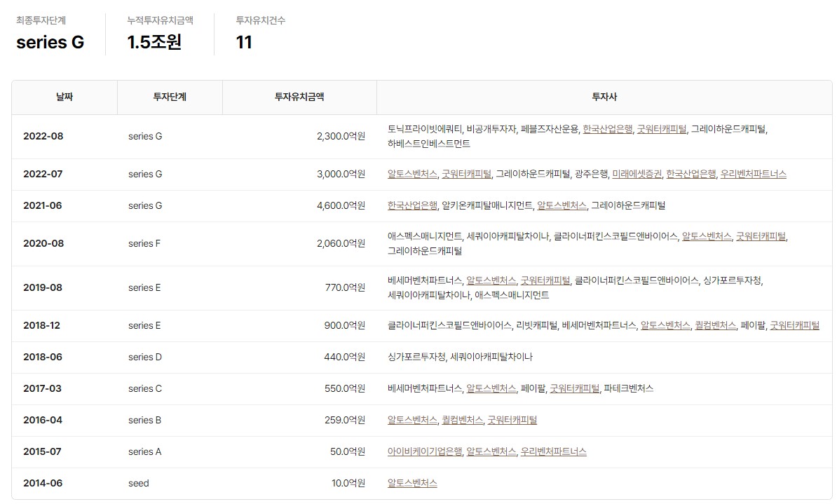Open the 미래에셋증권 investor link
Viewport: 837px width, 504px height.
pos(637,174)
